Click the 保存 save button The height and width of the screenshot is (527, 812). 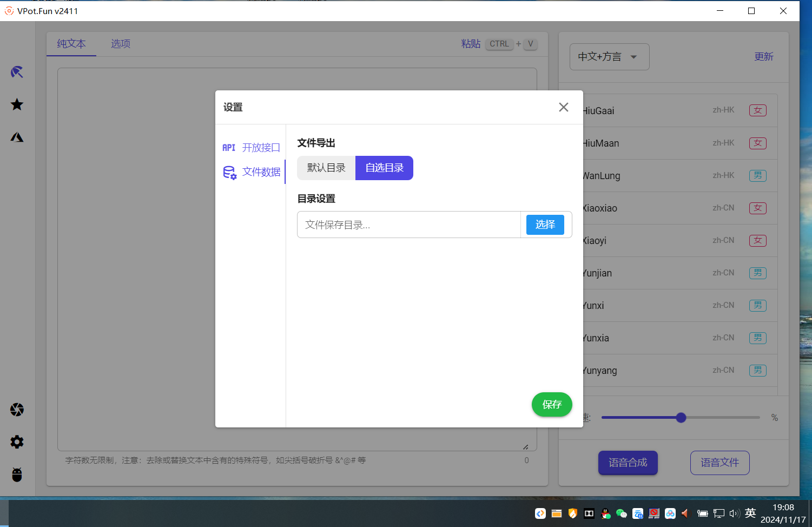pos(552,404)
